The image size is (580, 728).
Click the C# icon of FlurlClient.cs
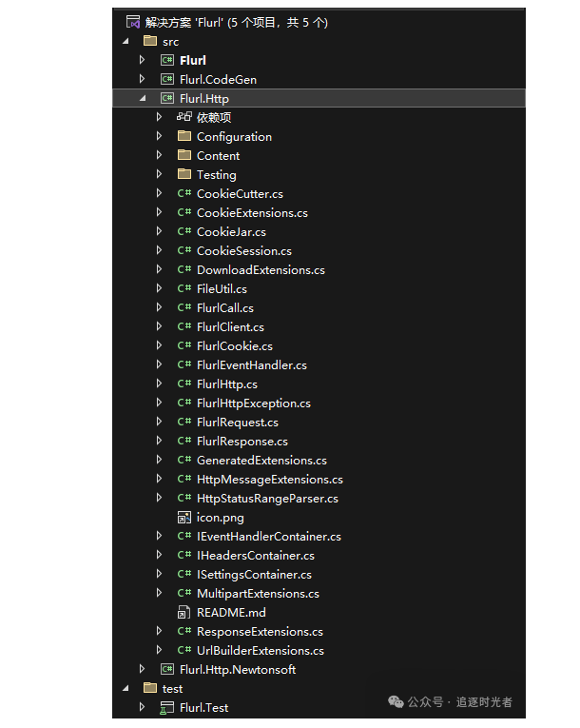(184, 326)
